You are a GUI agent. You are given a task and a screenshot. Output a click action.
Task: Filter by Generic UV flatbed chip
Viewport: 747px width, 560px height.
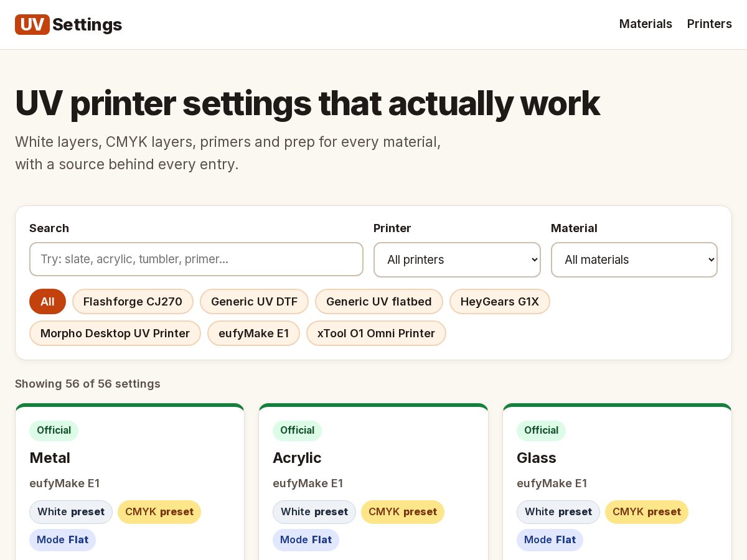(x=378, y=302)
